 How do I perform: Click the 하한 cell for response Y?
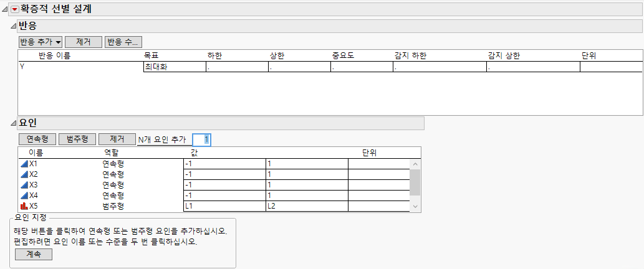coord(237,67)
